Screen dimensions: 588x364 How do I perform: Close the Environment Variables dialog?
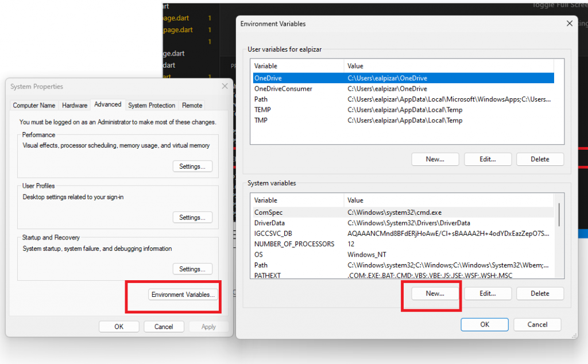569,24
